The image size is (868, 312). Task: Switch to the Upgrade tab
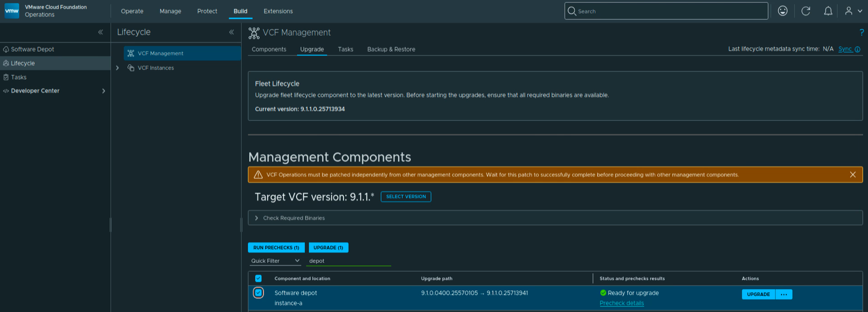click(312, 49)
